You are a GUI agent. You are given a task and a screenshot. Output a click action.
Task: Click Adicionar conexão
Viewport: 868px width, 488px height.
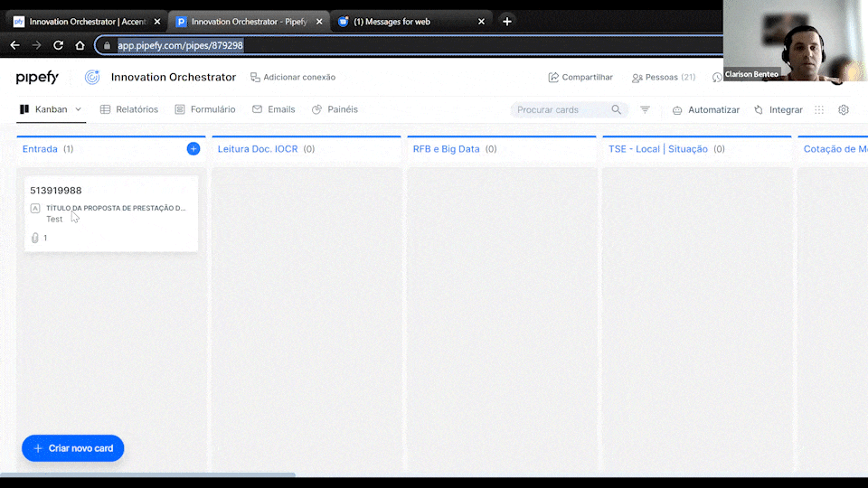pyautogui.click(x=293, y=78)
